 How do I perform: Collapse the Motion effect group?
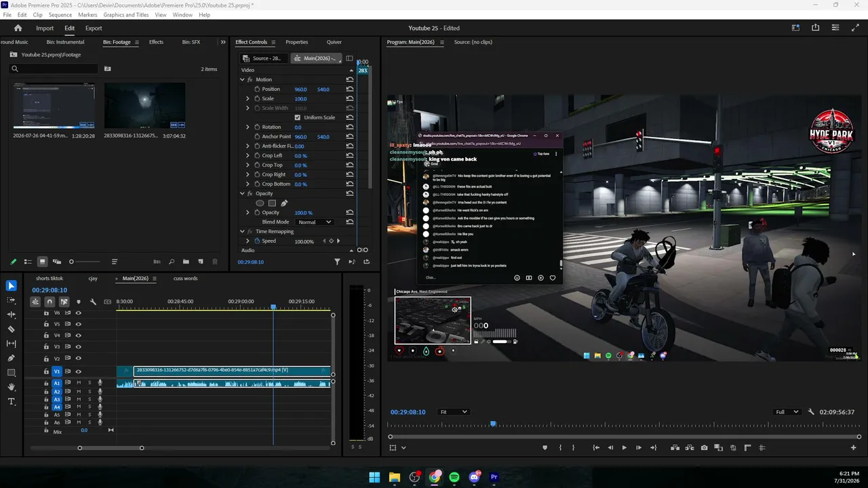[242, 79]
